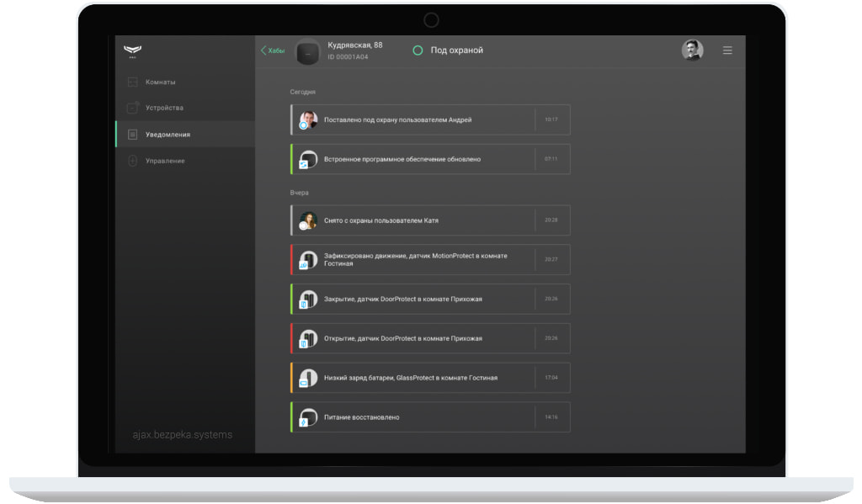Open the Закрытие DoorProtect notification

[430, 299]
